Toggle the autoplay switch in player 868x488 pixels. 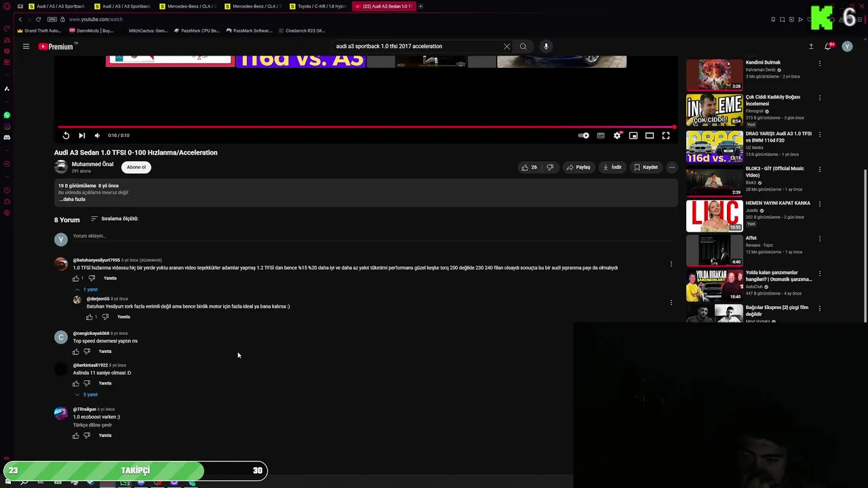[583, 136]
